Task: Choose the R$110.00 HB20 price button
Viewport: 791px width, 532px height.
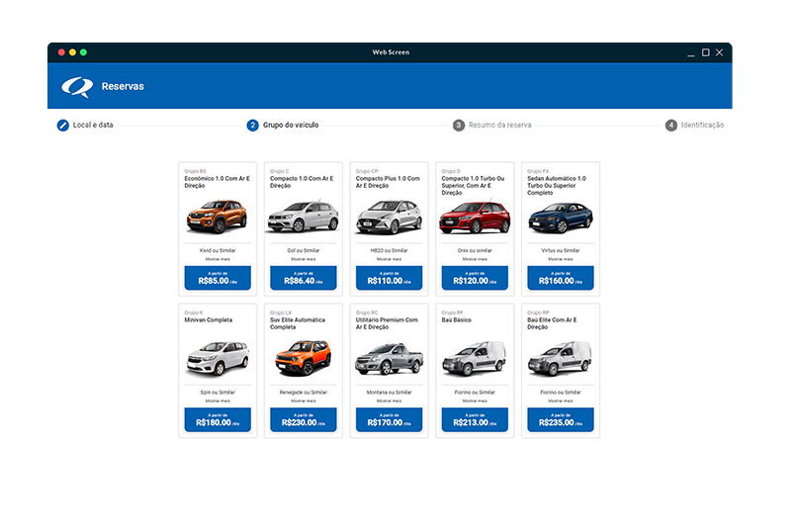Action: [x=389, y=278]
